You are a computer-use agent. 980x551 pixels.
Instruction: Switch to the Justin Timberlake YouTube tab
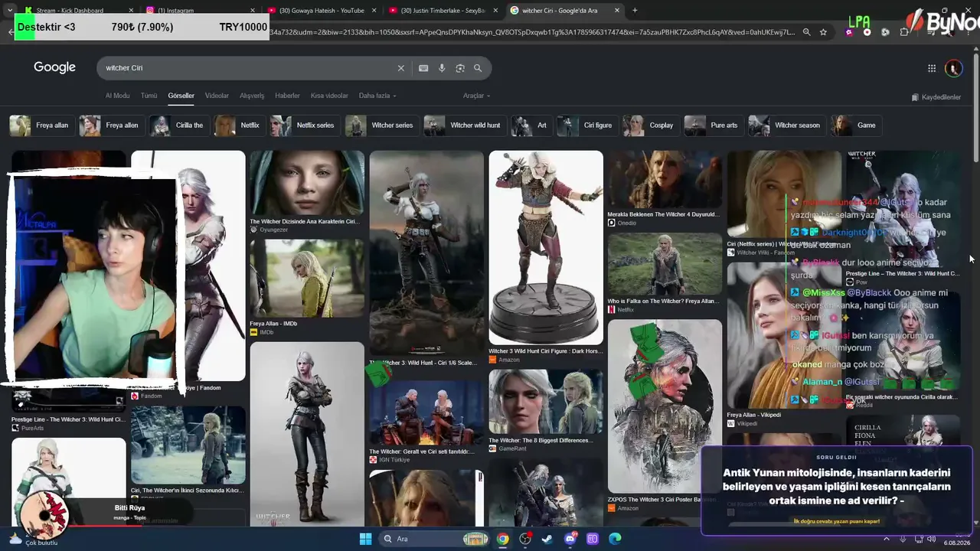(443, 11)
